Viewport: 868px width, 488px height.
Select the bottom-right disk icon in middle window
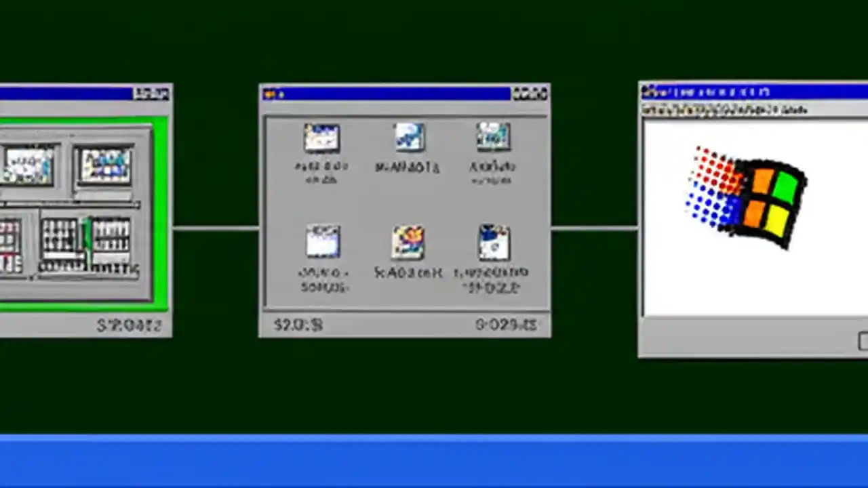coord(493,241)
